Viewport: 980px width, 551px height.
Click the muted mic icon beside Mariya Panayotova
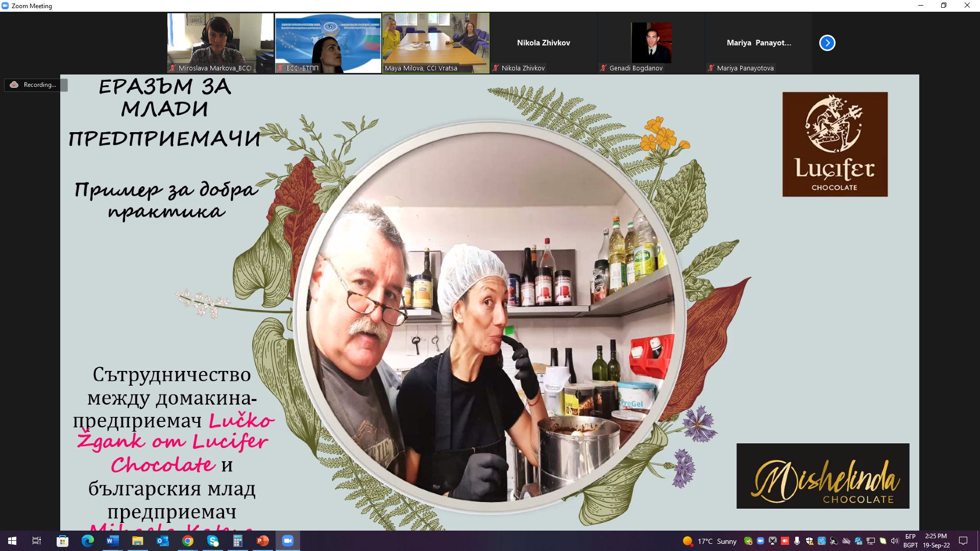pyautogui.click(x=711, y=68)
